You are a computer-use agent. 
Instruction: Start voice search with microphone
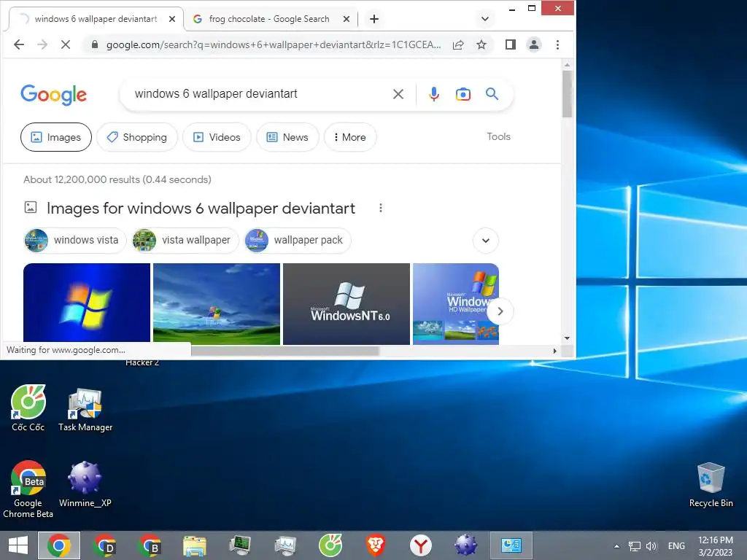tap(434, 94)
